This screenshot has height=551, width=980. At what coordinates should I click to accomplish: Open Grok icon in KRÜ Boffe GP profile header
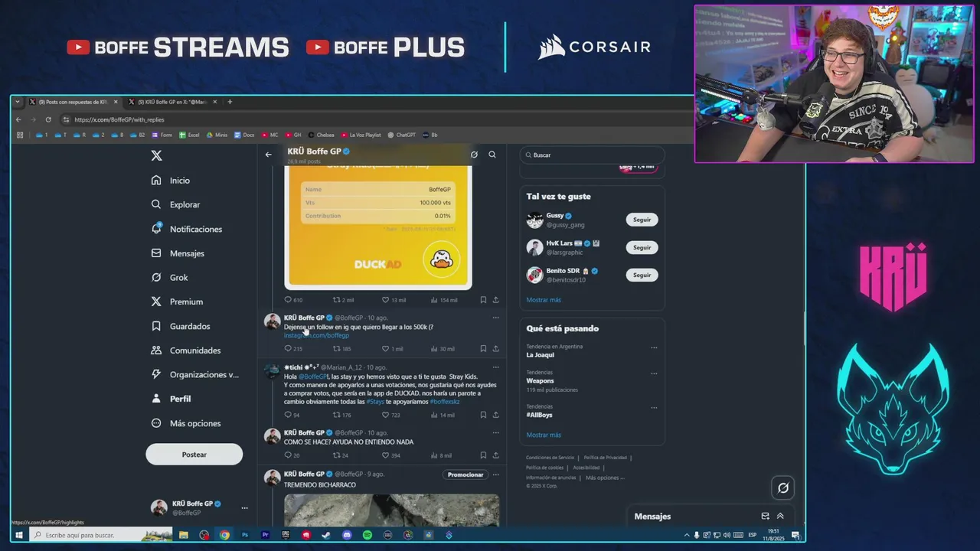(474, 155)
